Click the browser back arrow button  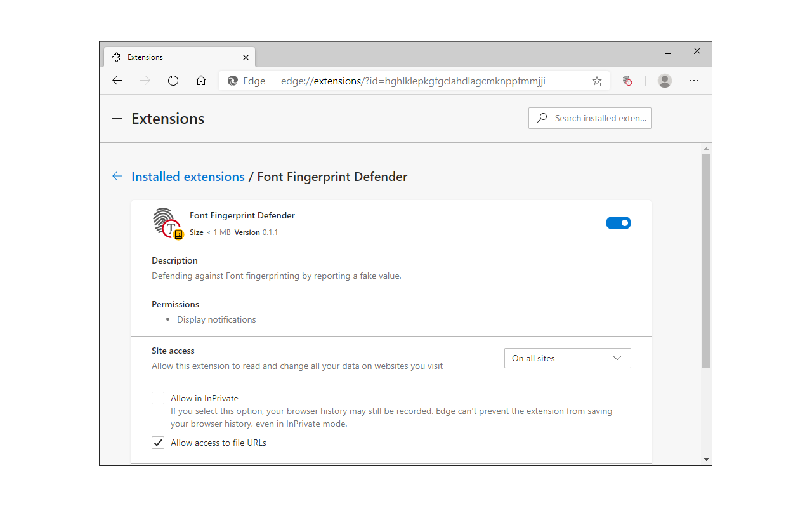[x=117, y=81]
